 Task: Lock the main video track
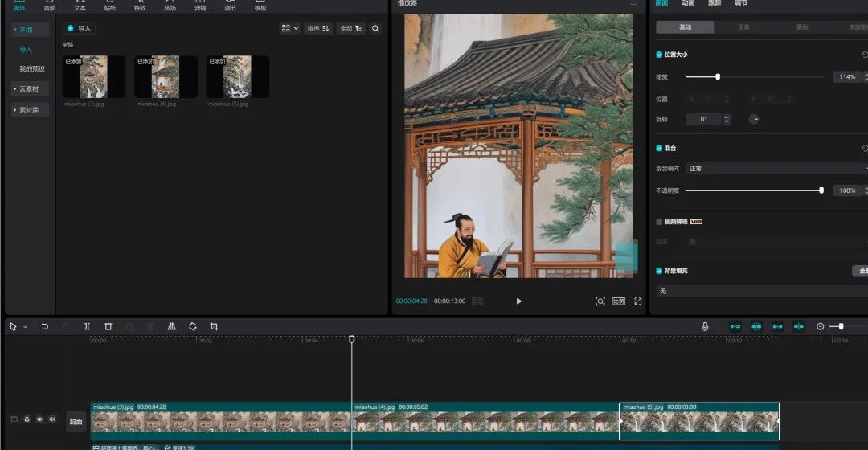click(x=27, y=419)
